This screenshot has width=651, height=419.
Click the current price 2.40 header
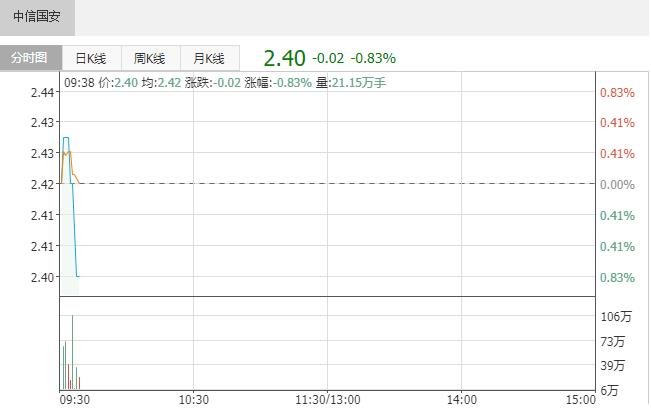[x=284, y=58]
